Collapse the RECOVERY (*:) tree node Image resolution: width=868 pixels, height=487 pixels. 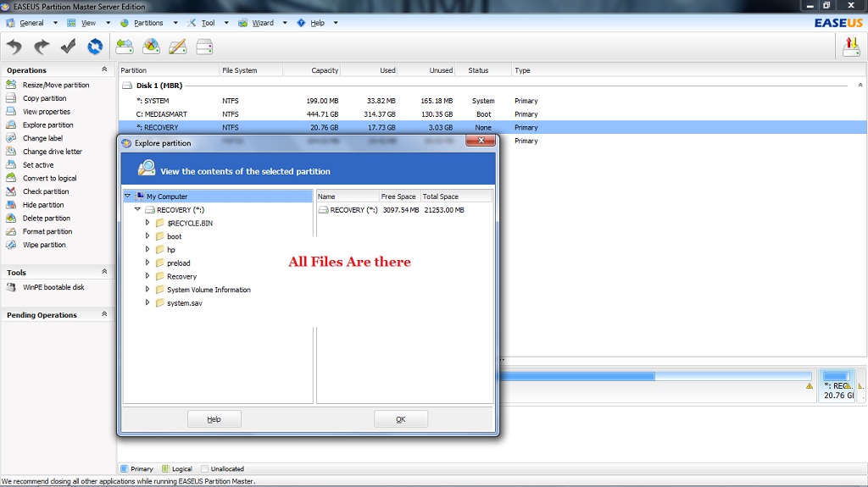(137, 209)
